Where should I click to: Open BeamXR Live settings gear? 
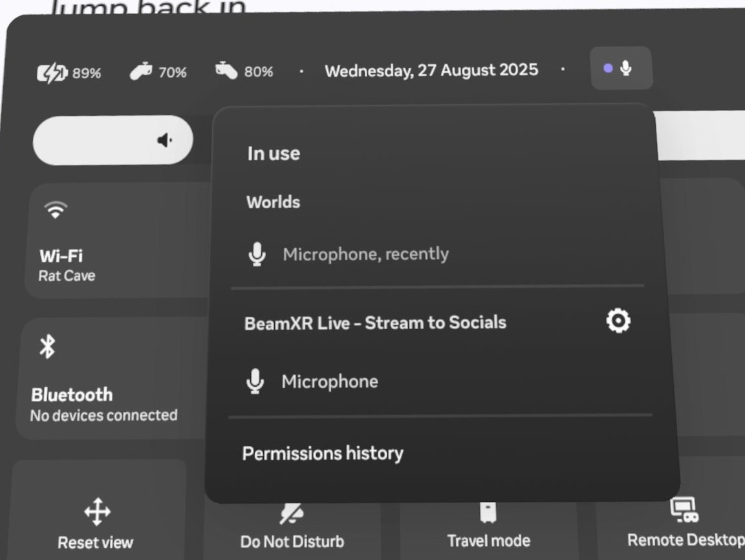(x=618, y=321)
